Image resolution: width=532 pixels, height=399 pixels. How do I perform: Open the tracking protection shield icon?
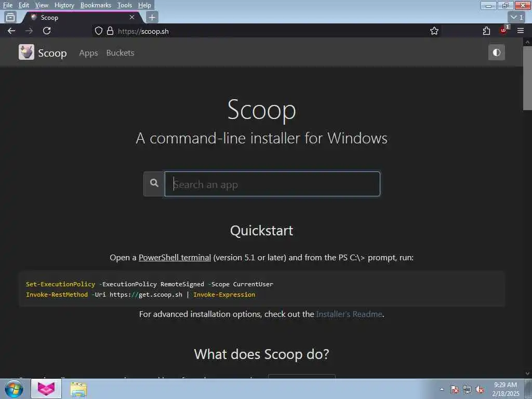98,31
